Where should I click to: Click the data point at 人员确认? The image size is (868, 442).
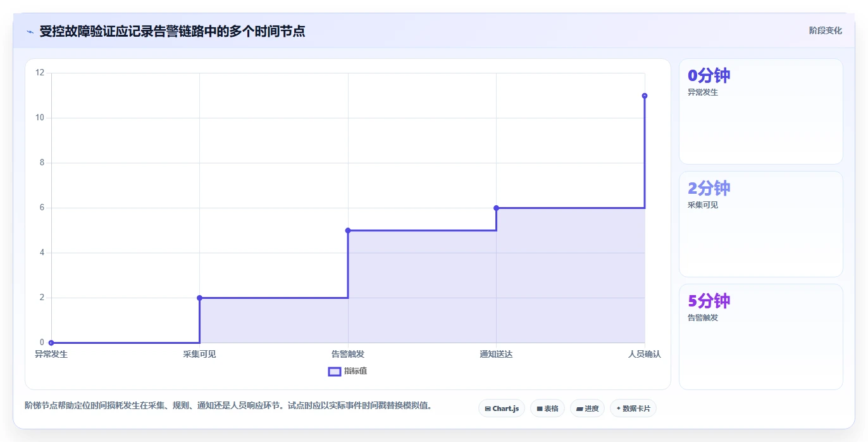(644, 96)
